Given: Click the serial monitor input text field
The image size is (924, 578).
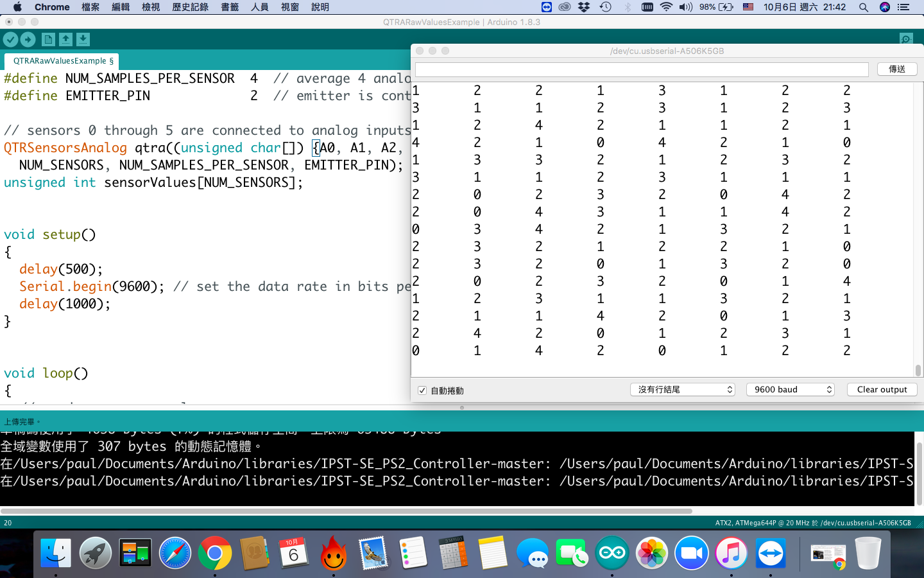Looking at the screenshot, I should pos(642,69).
